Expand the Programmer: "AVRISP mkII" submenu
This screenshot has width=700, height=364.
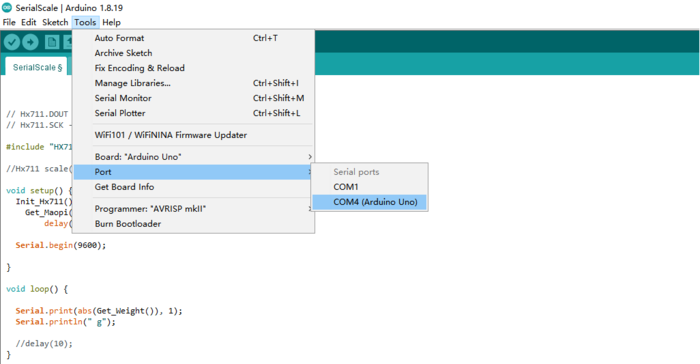click(x=193, y=209)
